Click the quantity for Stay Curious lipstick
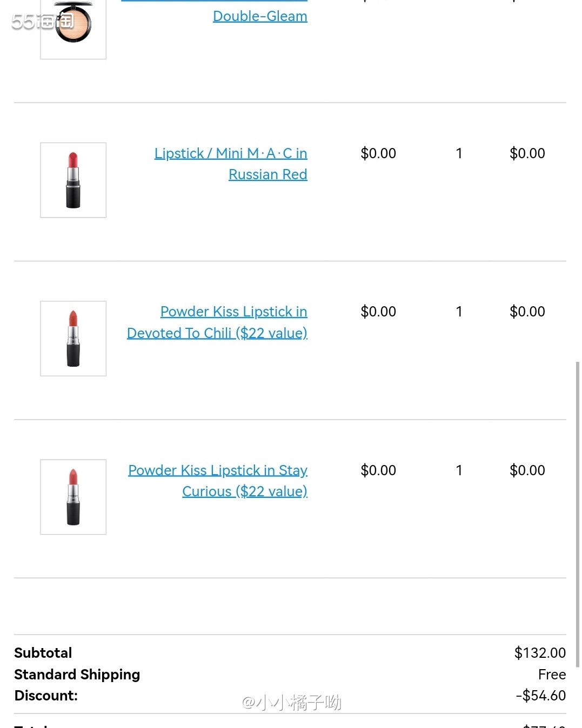The width and height of the screenshot is (582, 728). (x=459, y=470)
